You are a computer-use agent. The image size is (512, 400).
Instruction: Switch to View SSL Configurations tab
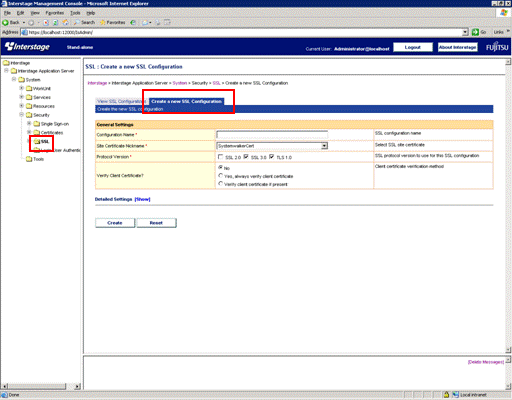coord(121,101)
